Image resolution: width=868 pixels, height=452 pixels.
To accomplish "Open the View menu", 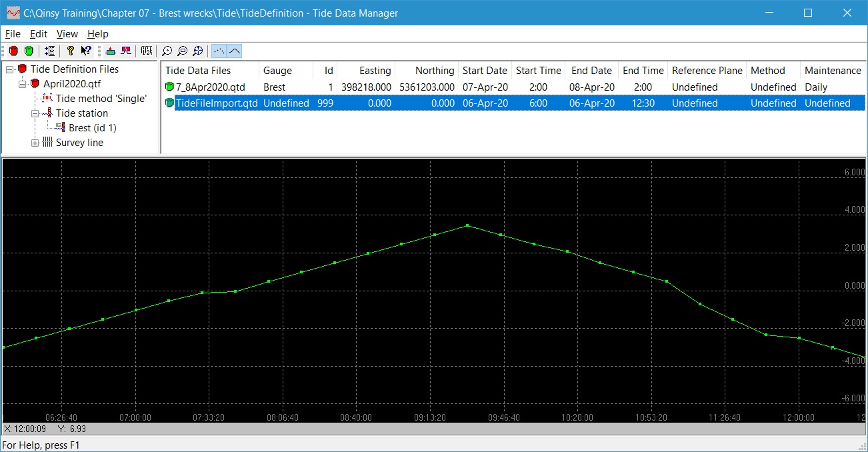I will point(67,34).
